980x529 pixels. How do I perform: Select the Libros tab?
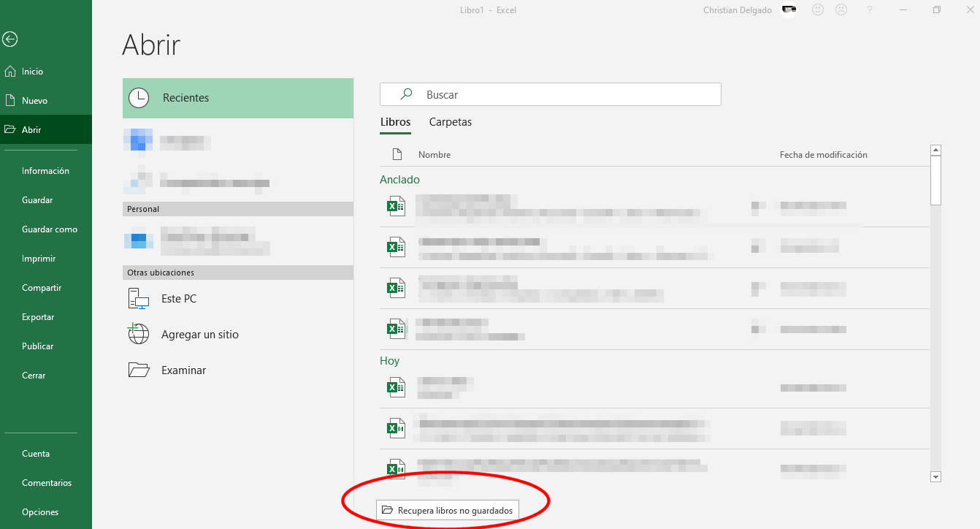pyautogui.click(x=395, y=122)
